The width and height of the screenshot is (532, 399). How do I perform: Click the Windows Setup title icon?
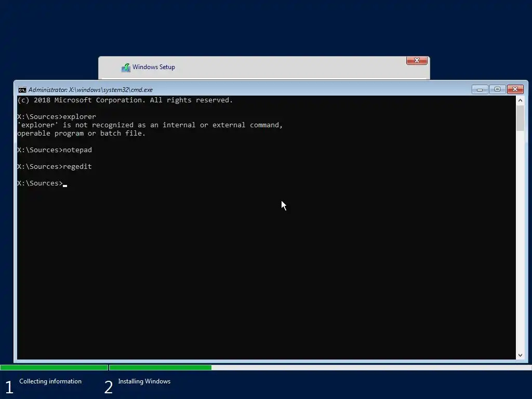point(126,68)
